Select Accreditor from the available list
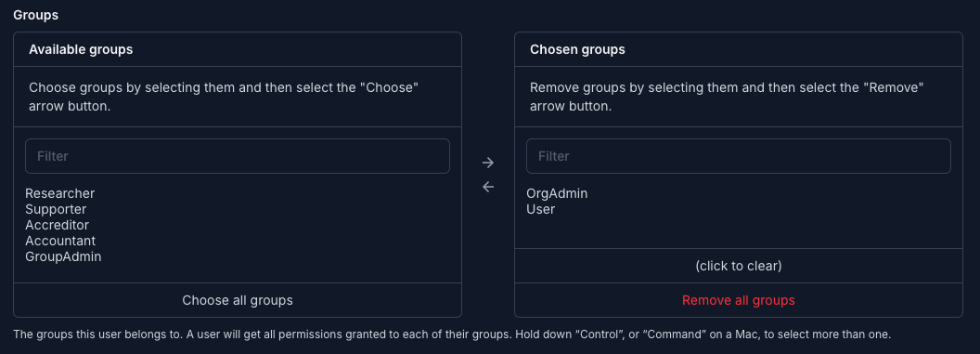 [57, 225]
